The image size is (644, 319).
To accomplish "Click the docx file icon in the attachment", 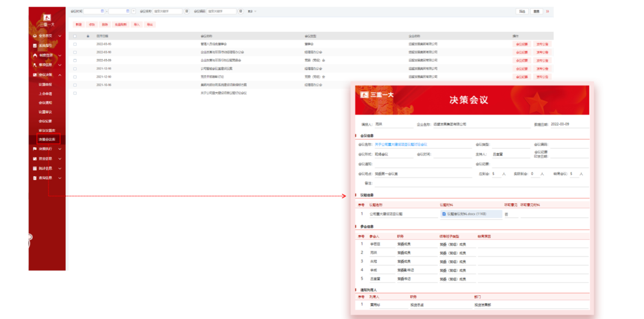I will tap(444, 214).
